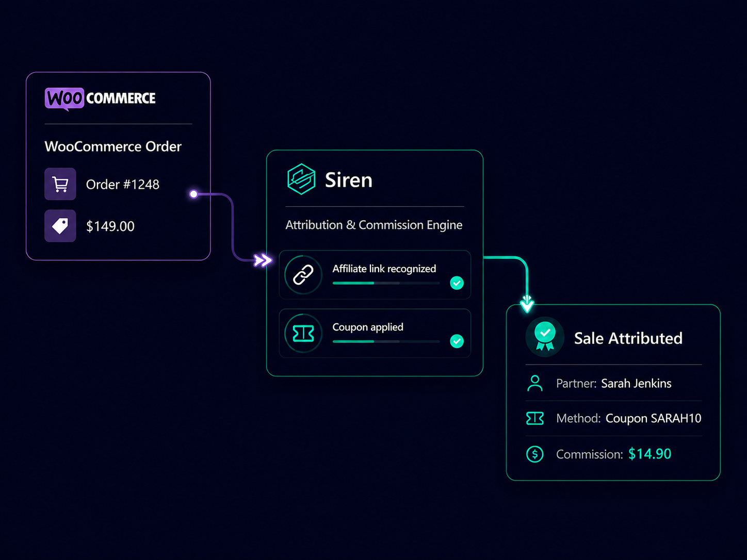Click the purple connector dot on the WooCommerce card
The width and height of the screenshot is (747, 560).
193,194
